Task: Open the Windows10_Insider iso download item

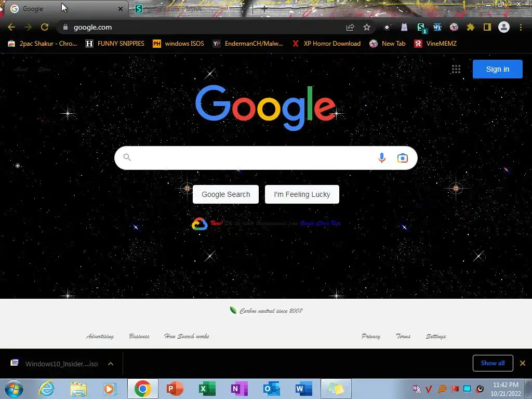Action: click(54, 364)
